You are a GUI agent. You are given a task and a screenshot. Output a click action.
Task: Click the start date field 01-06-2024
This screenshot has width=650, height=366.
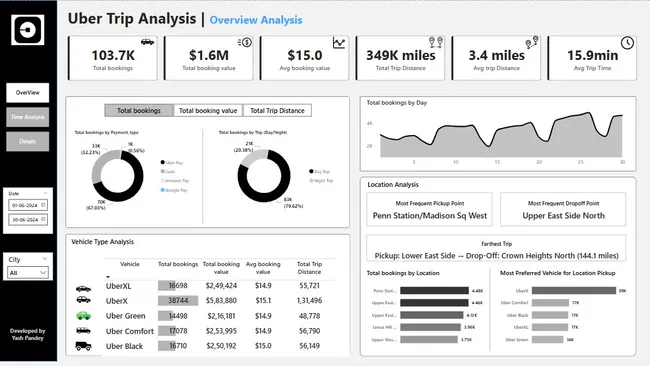(x=28, y=205)
